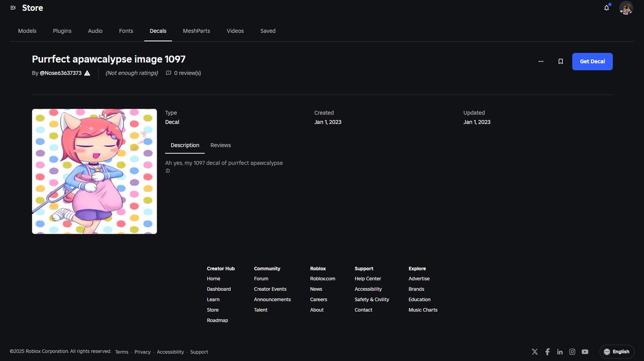Screen dimensions: 644x361
Task: Open the Music Charts footer link
Action: click(x=423, y=310)
